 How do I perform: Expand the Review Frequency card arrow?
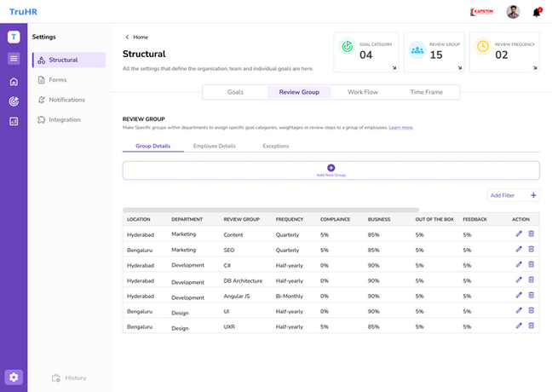[535, 68]
